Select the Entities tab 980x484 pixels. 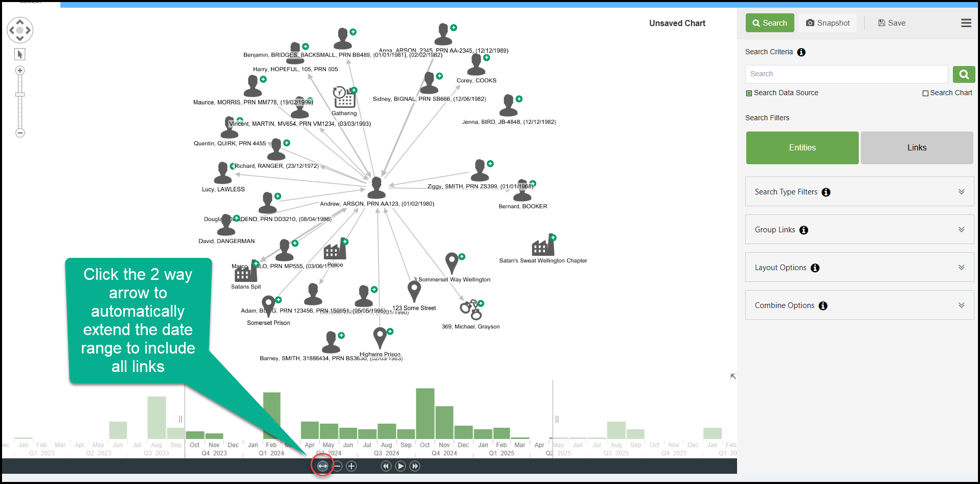click(802, 148)
